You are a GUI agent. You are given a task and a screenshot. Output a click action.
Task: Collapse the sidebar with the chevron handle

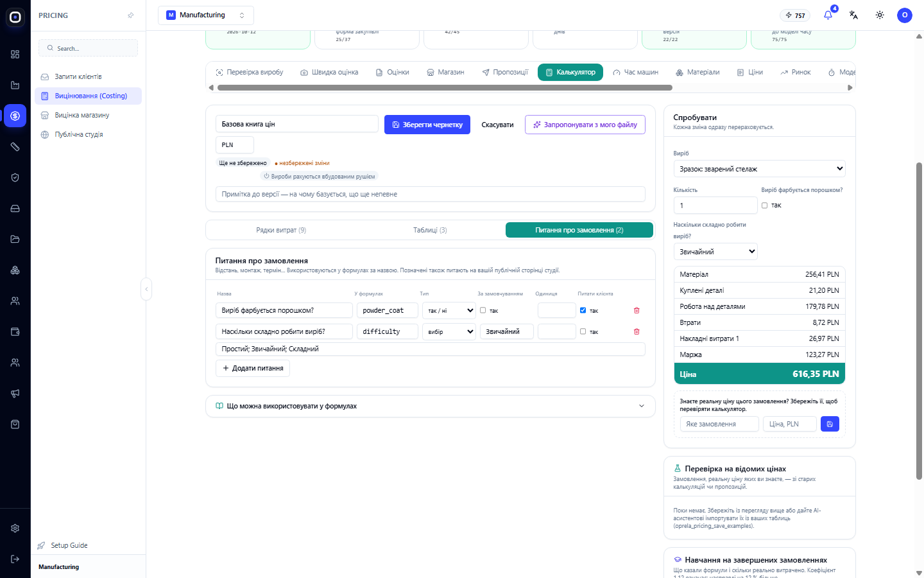click(x=146, y=289)
